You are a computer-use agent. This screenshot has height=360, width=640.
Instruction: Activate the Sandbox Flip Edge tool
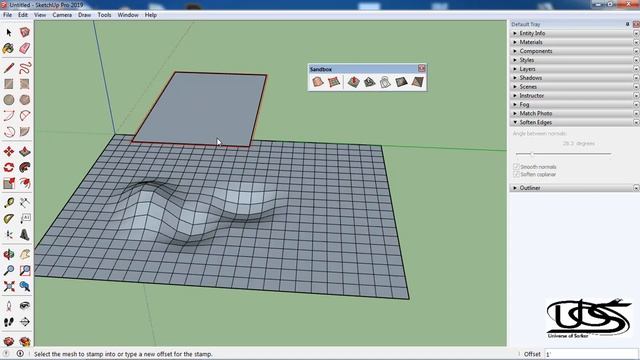[417, 82]
